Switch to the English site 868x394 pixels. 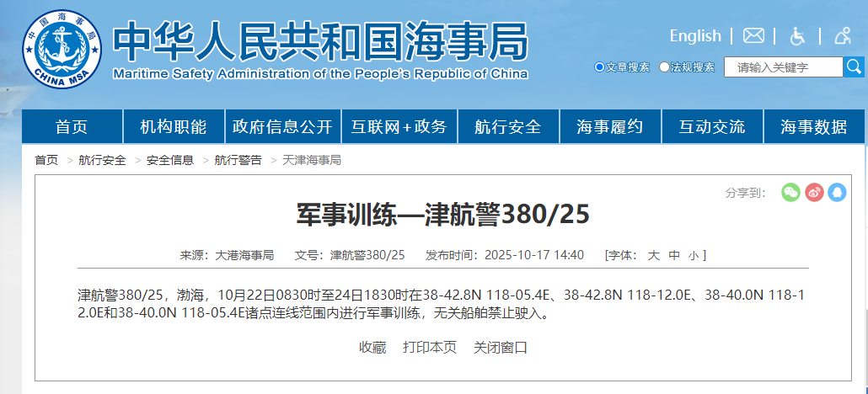(x=695, y=36)
